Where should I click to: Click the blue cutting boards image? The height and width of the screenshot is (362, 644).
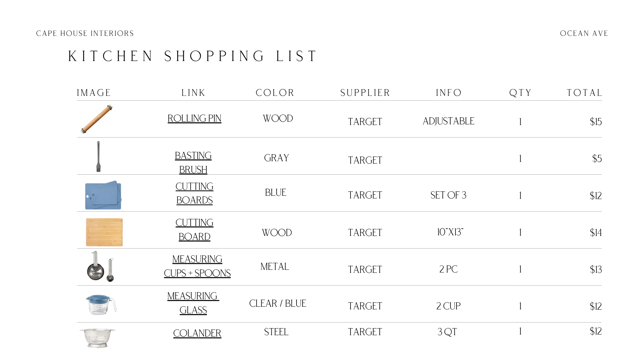tap(103, 195)
